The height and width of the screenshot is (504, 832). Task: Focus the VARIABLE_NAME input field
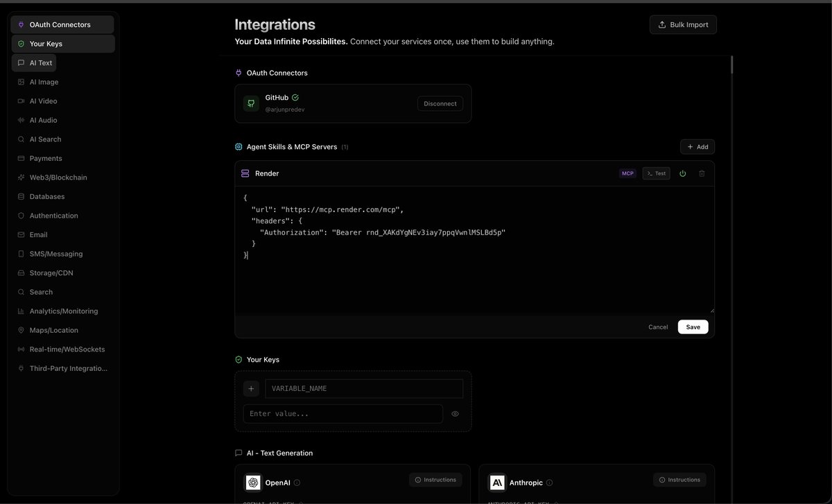(364, 389)
